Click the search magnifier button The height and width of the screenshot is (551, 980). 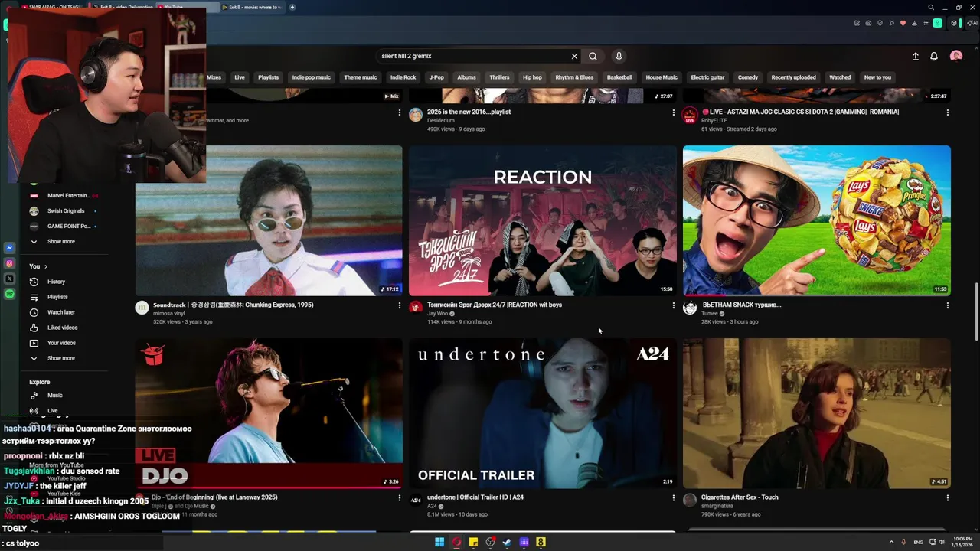593,56
